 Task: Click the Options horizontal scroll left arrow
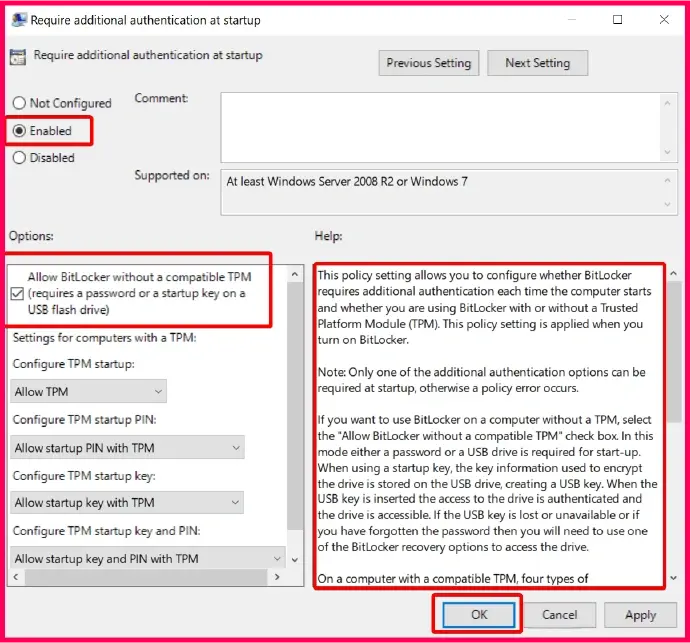pos(16,577)
